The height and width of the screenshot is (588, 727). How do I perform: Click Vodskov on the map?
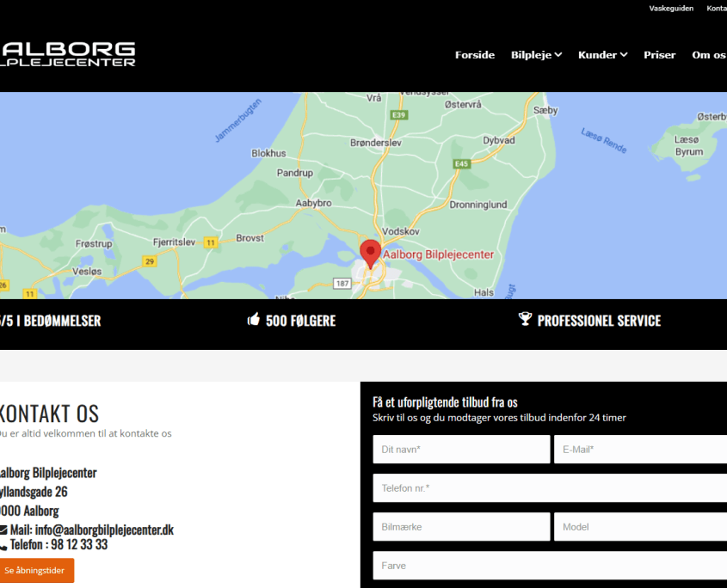[x=401, y=231]
